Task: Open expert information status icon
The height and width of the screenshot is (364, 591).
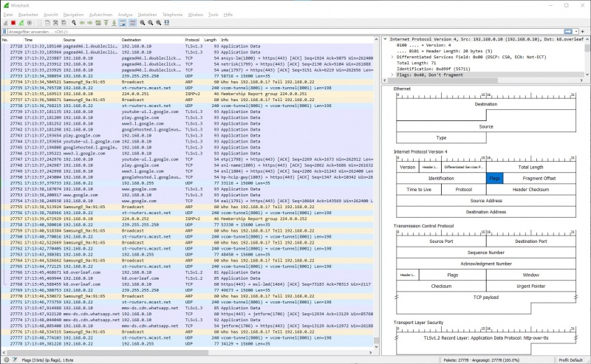Action: click(x=7, y=360)
